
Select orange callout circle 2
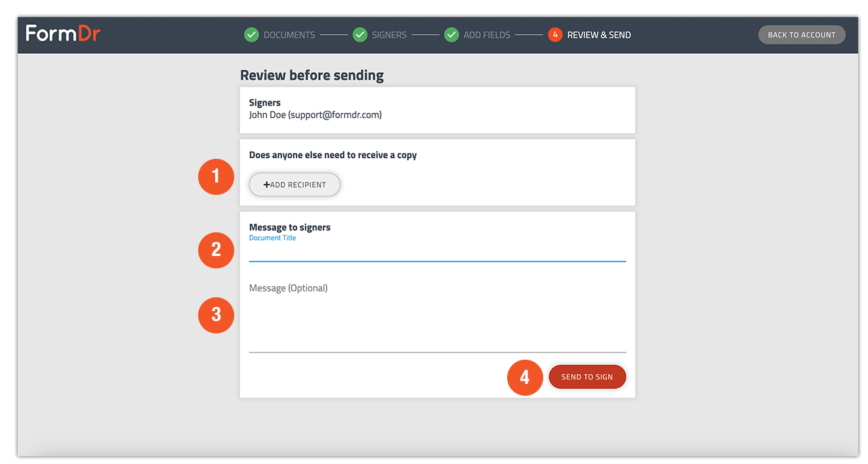[216, 250]
